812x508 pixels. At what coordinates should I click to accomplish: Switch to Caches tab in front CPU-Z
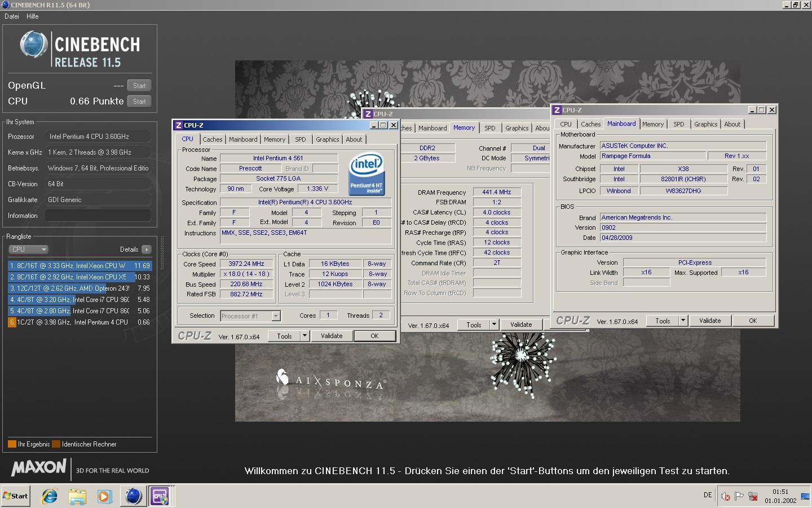pos(213,139)
